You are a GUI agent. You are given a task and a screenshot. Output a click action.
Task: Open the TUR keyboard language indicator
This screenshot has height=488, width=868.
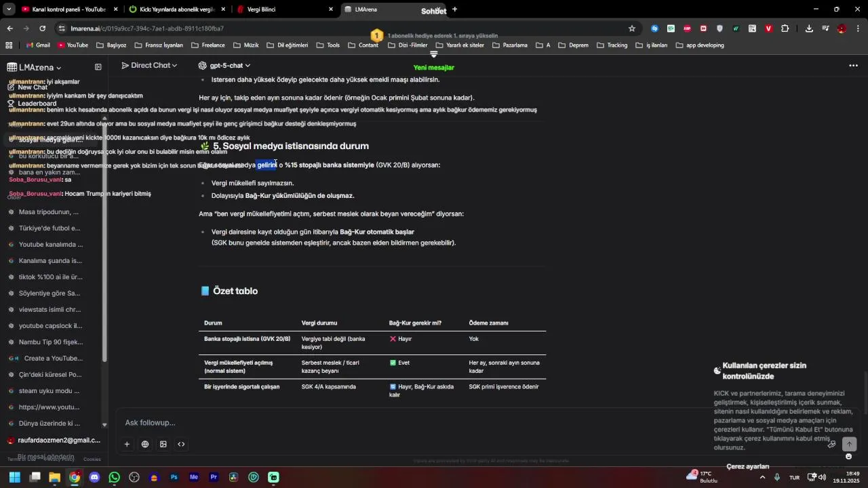pos(794,478)
